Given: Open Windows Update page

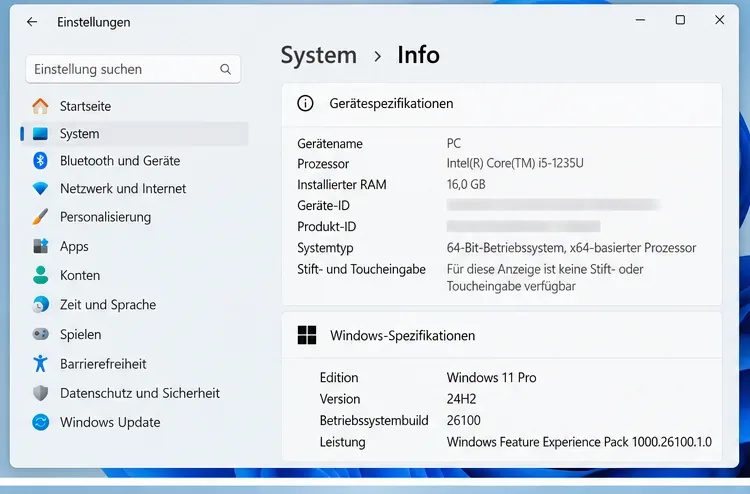Looking at the screenshot, I should [x=134, y=422].
